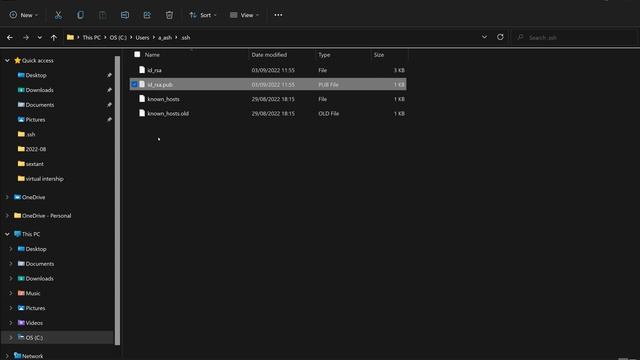Go back with the left arrow

10,38
